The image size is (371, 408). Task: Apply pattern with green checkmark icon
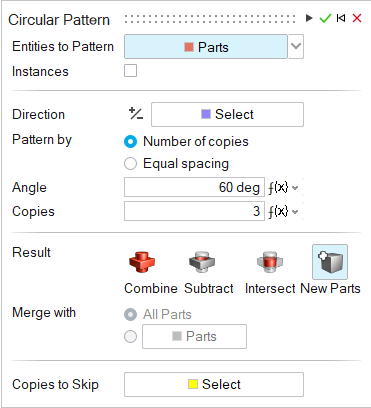(325, 18)
